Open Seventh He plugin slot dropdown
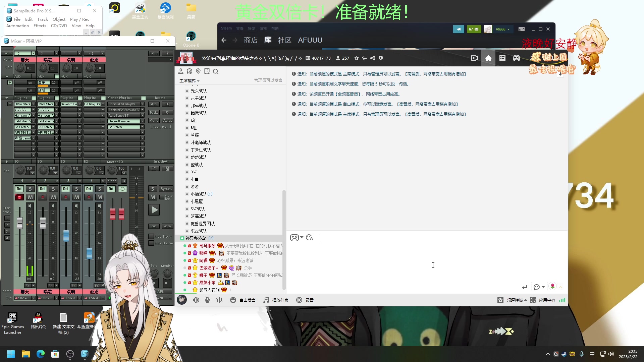This screenshot has height=362, width=644. click(79, 104)
